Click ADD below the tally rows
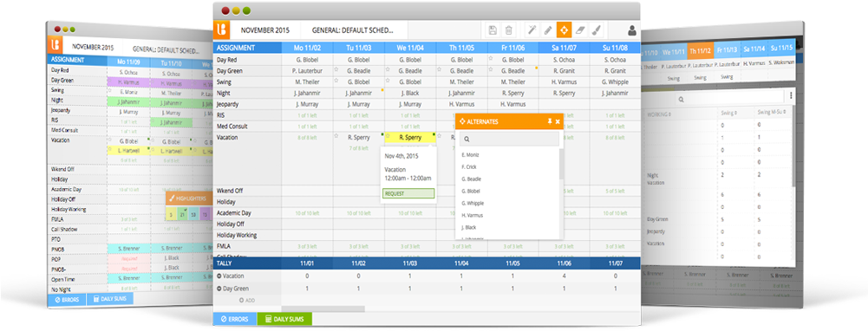The height and width of the screenshot is (331, 868). pyautogui.click(x=246, y=300)
